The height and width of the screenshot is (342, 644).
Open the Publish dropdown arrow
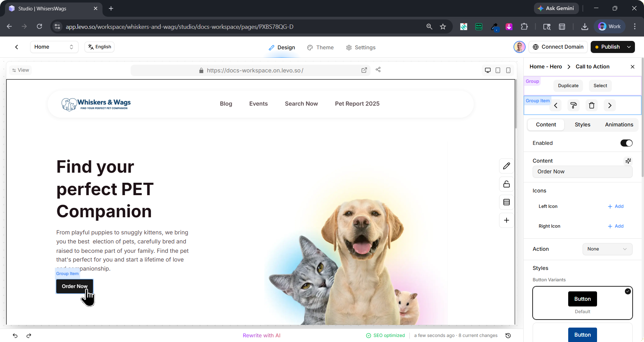pos(629,47)
